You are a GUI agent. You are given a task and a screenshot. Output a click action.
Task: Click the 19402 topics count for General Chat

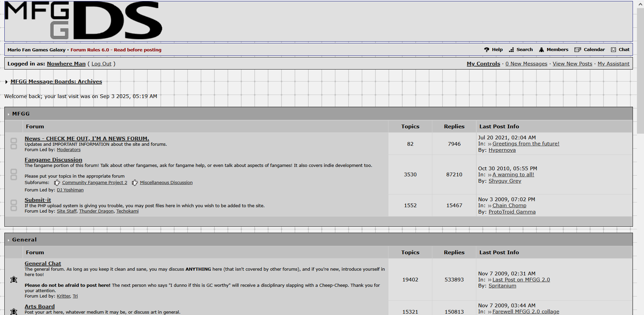point(410,280)
